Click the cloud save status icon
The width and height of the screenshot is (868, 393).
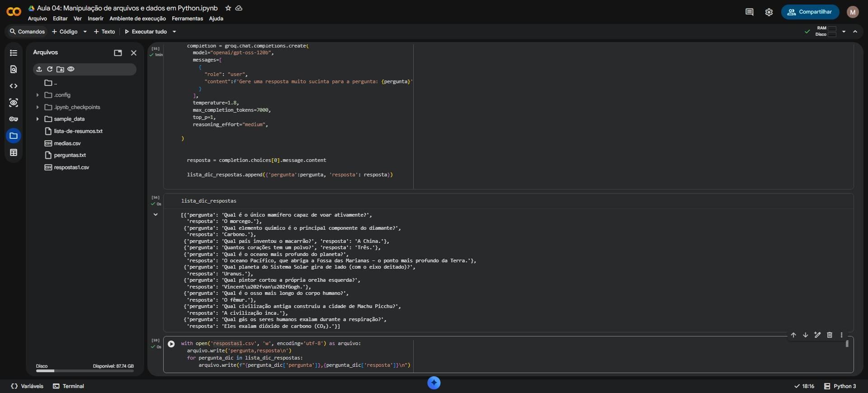coord(239,8)
